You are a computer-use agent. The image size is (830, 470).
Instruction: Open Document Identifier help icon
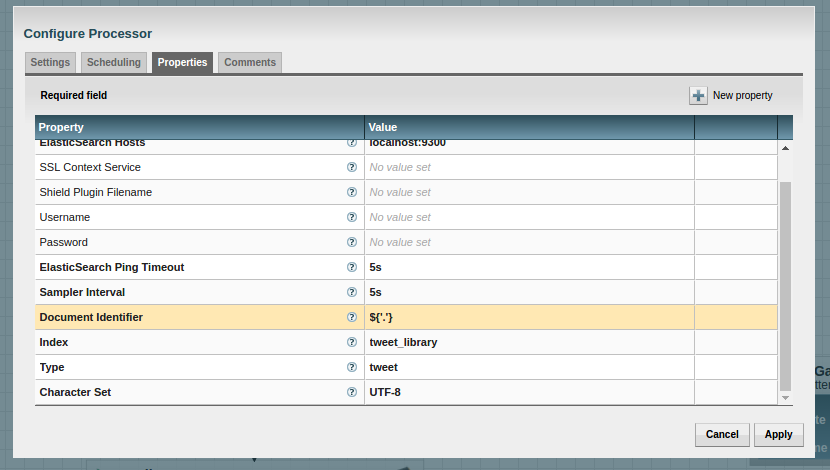pyautogui.click(x=351, y=317)
